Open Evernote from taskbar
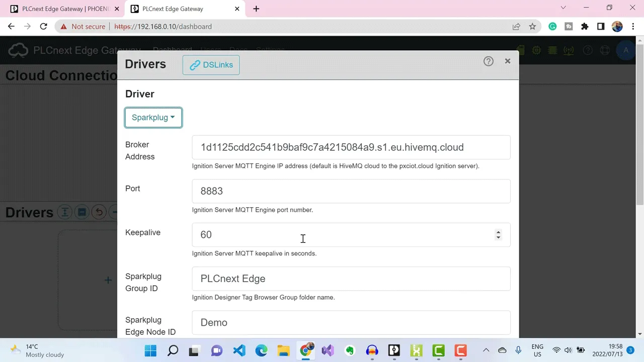 tap(350, 350)
